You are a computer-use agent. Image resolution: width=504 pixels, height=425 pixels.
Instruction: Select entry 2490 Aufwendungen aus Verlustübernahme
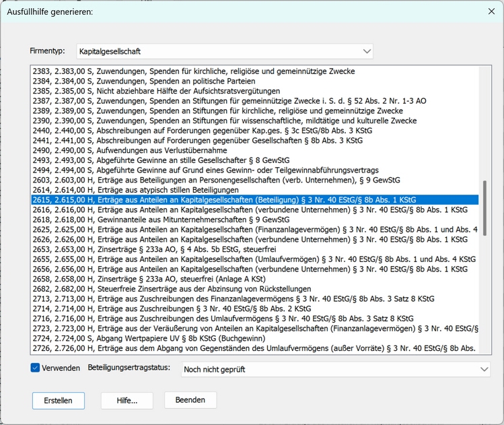tap(255, 150)
